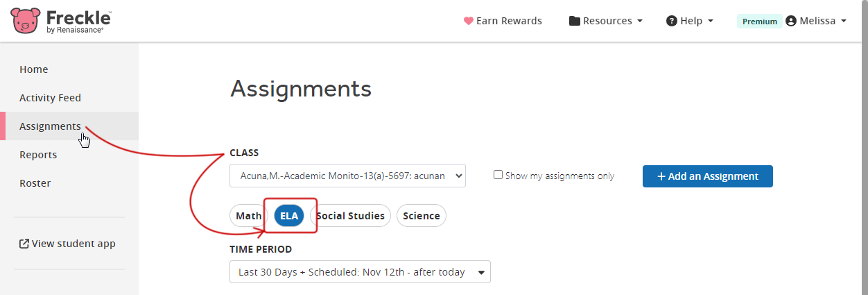The width and height of the screenshot is (868, 295).
Task: Open the Class selection dropdown
Action: pos(347,176)
